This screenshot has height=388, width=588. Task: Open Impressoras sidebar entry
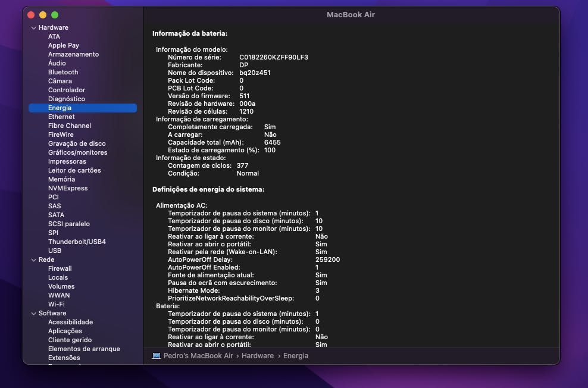click(x=67, y=162)
